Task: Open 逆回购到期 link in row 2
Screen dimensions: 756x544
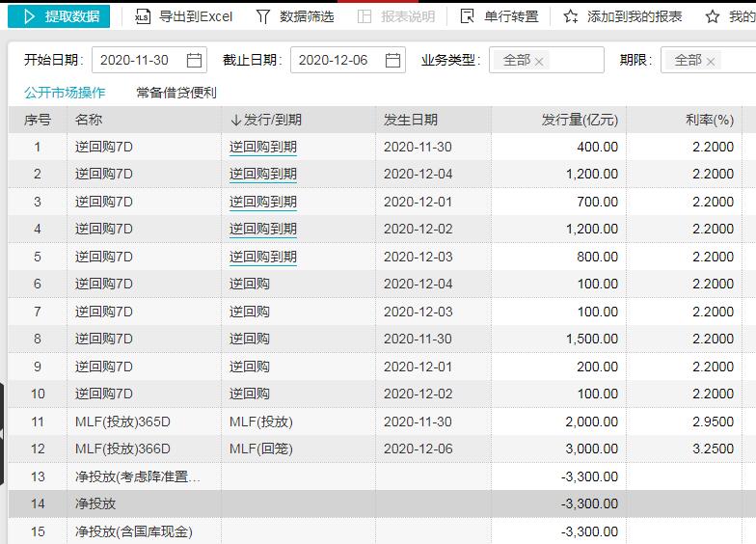Action: pyautogui.click(x=262, y=174)
